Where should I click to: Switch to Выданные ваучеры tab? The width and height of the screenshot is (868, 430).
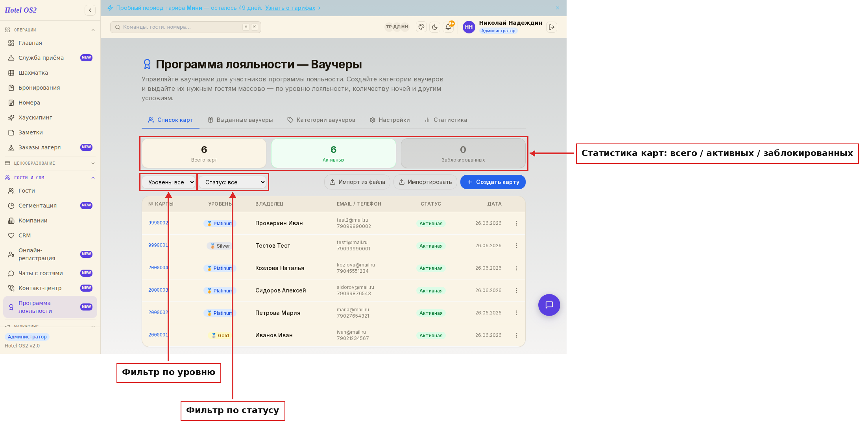[240, 120]
